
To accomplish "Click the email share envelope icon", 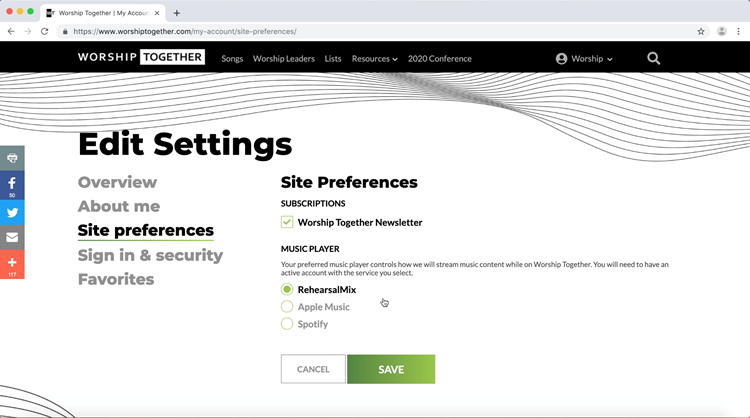I will click(x=12, y=238).
